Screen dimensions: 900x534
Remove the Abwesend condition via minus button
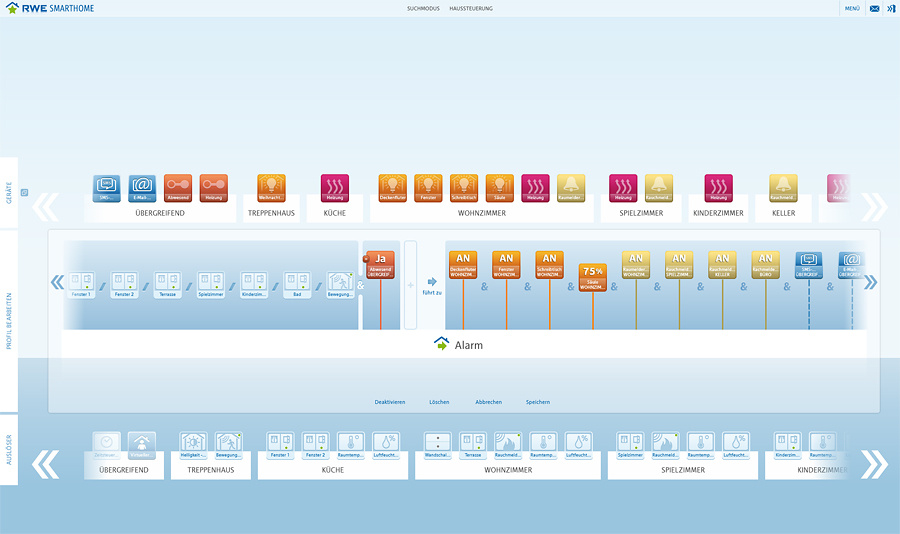tap(366, 259)
